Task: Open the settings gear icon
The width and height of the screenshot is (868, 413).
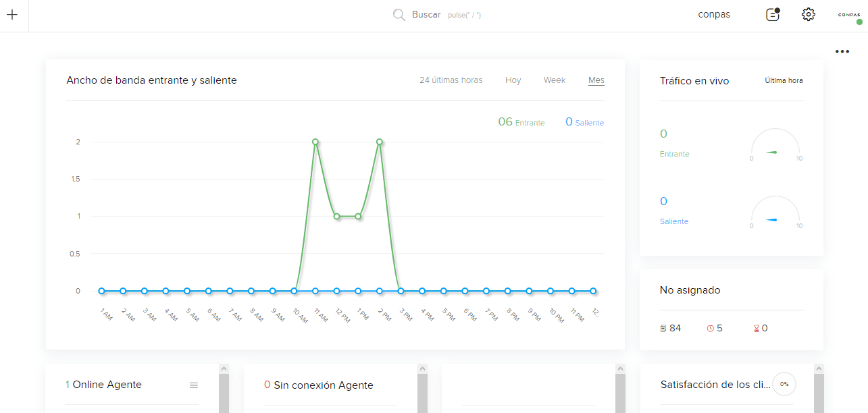Action: (809, 15)
